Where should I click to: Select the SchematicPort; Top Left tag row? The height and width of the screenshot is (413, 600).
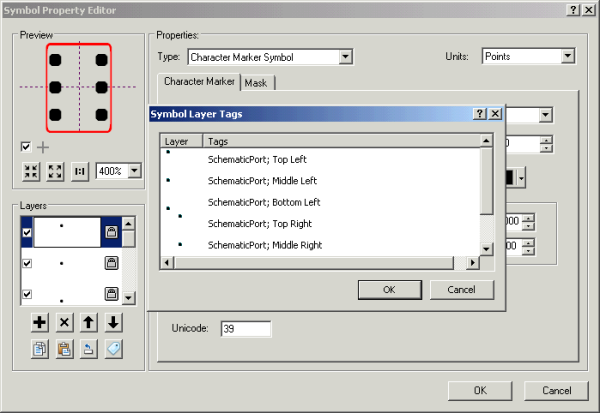(320, 159)
